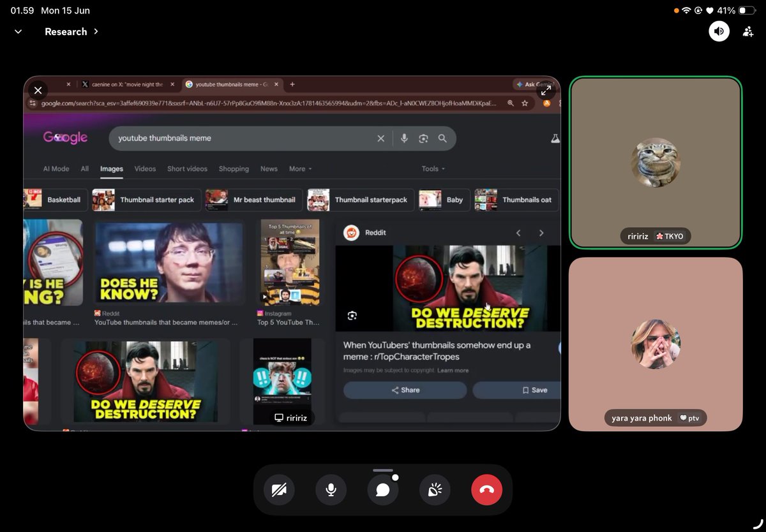Go to next image in preview panel
The height and width of the screenshot is (532, 766).
click(541, 233)
